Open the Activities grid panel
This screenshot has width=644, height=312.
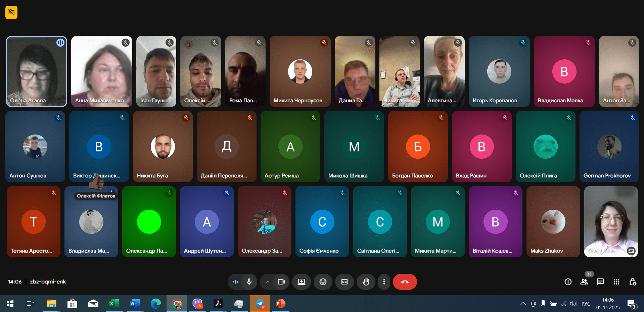coord(616,282)
